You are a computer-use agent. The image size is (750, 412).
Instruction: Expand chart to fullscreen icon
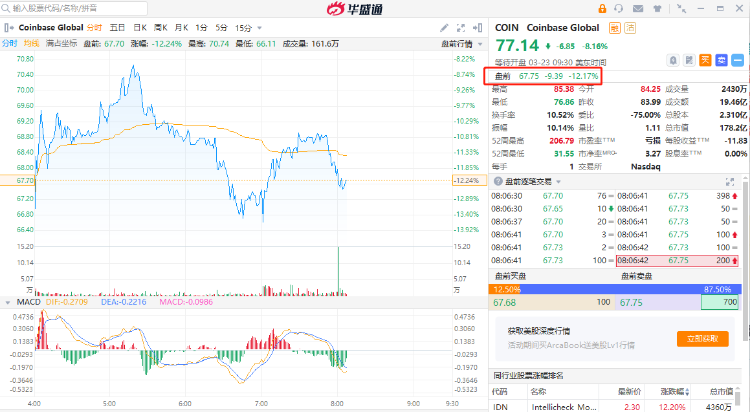pos(461,28)
